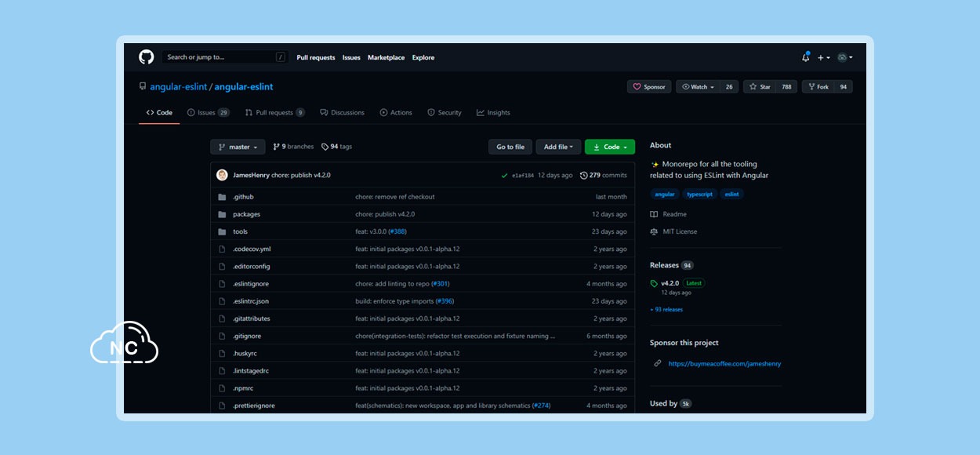The image size is (980, 455).
Task: Open the Add file dropdown
Action: (558, 147)
